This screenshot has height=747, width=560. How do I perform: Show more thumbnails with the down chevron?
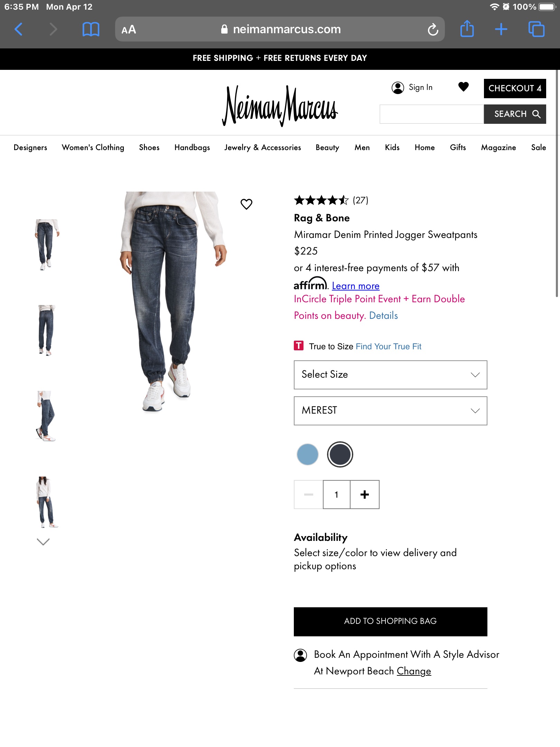pyautogui.click(x=43, y=542)
